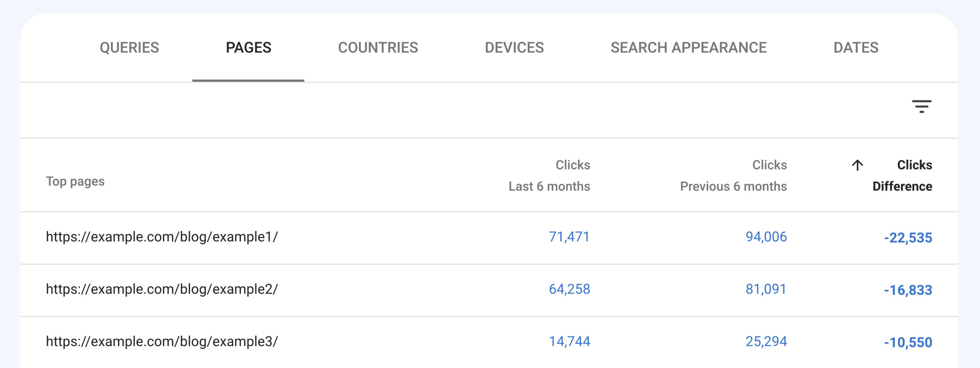The height and width of the screenshot is (368, 980).
Task: Click the -22,535 difference value
Action: (908, 238)
